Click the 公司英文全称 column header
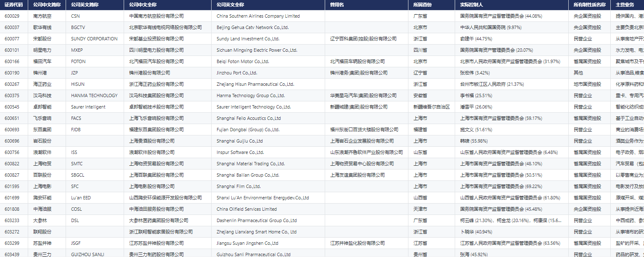Screen dimensions: 644x257 (x=268, y=5)
